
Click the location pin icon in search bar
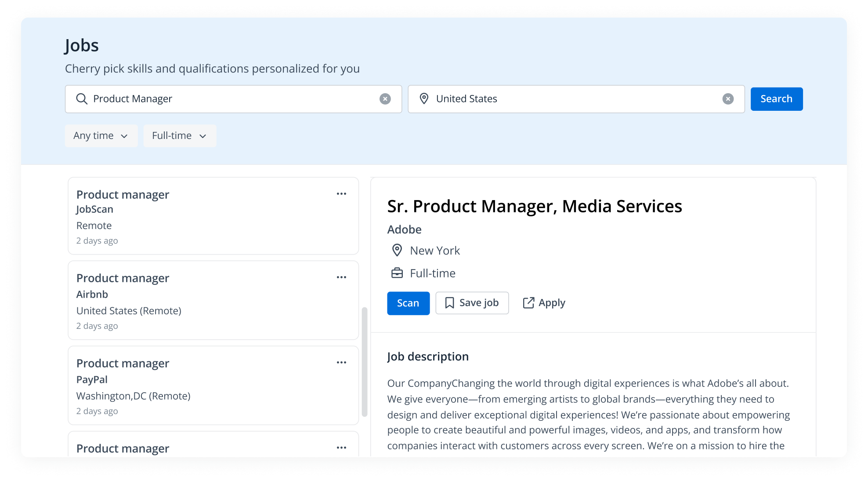click(424, 99)
